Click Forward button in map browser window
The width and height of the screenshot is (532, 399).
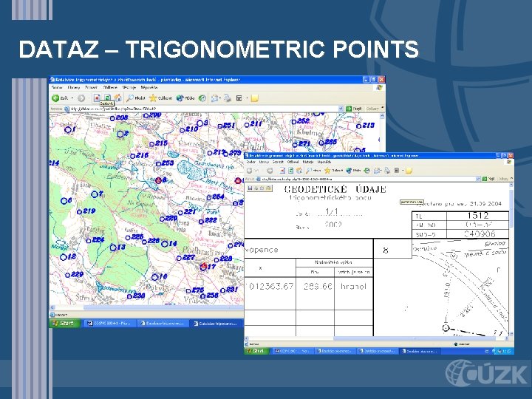click(81, 98)
